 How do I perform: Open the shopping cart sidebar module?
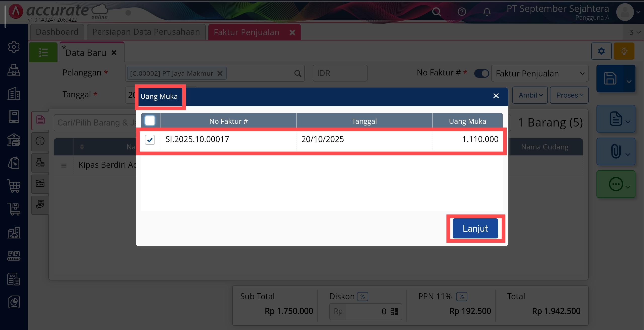[14, 186]
